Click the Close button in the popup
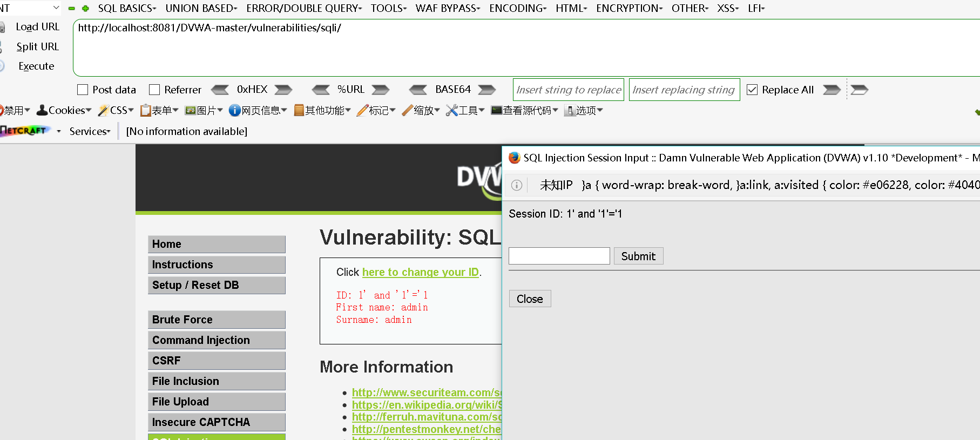 click(530, 299)
